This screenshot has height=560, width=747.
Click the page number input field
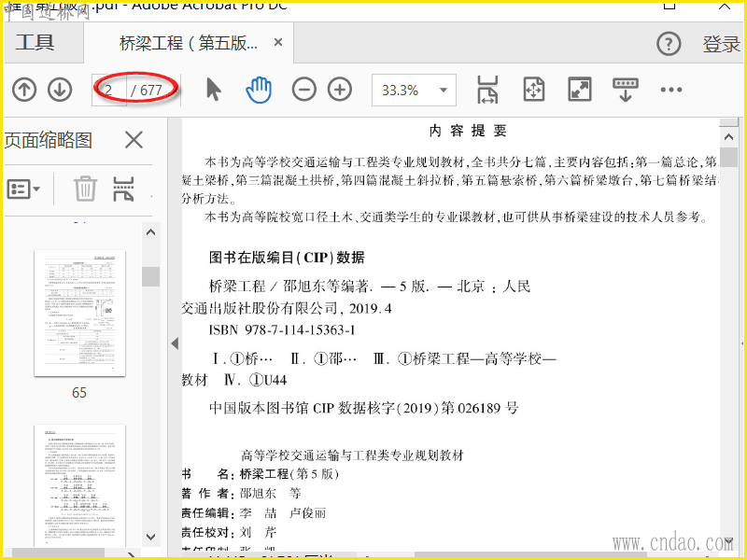point(109,90)
